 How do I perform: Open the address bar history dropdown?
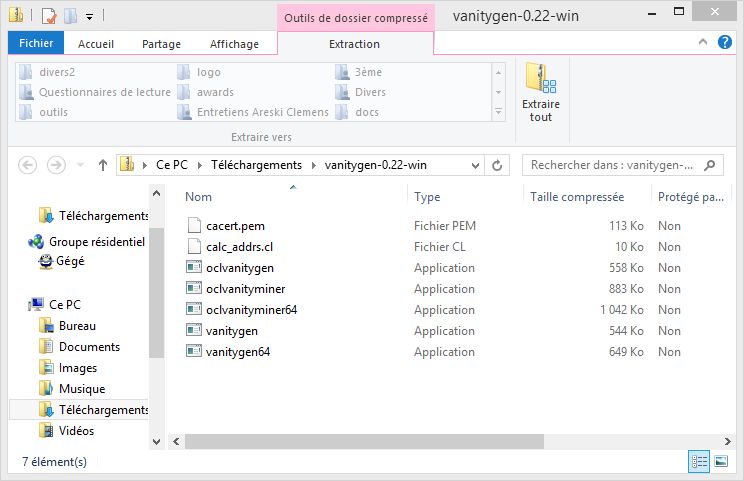(475, 166)
